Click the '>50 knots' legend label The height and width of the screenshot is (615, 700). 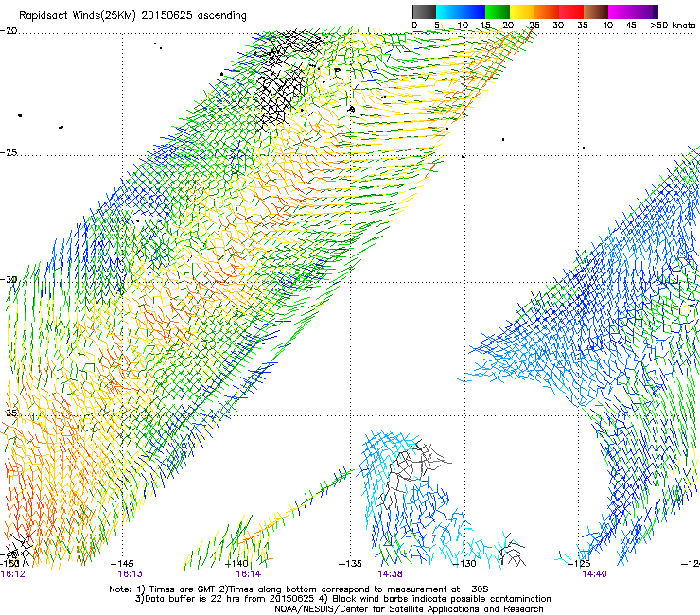coord(673,25)
